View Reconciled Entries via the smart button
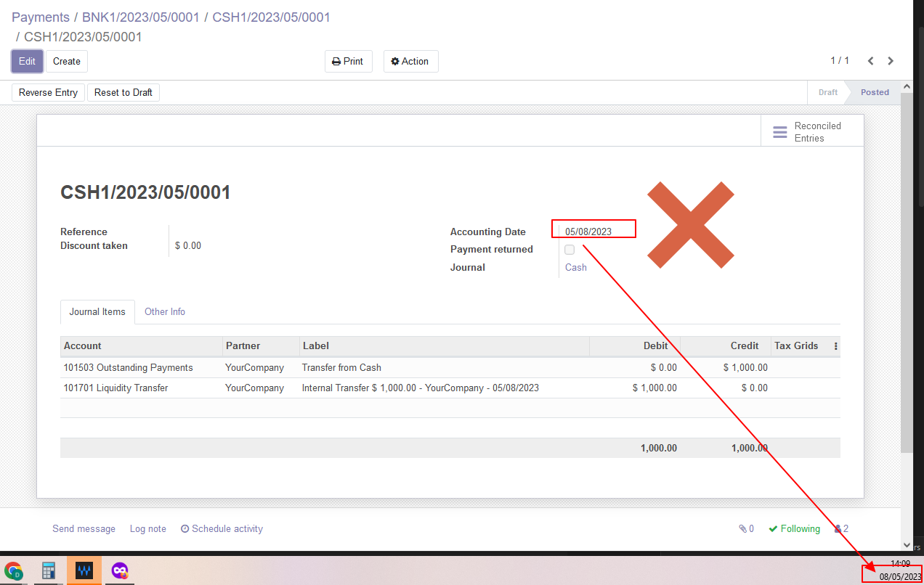This screenshot has height=585, width=924. pyautogui.click(x=811, y=131)
